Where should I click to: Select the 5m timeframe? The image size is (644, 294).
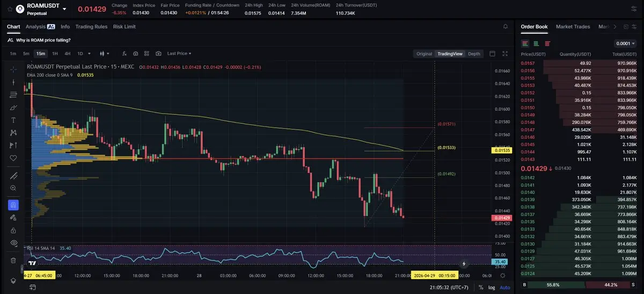click(26, 54)
